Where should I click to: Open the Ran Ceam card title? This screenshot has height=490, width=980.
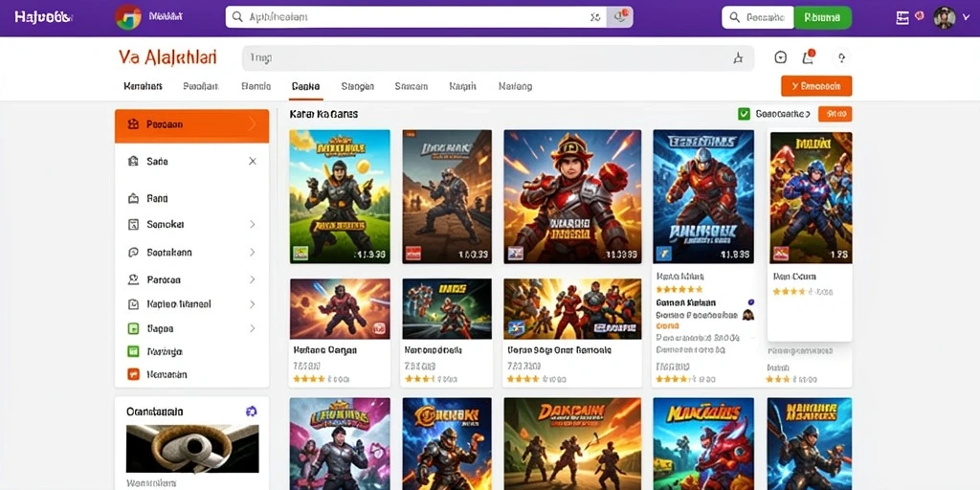(794, 276)
